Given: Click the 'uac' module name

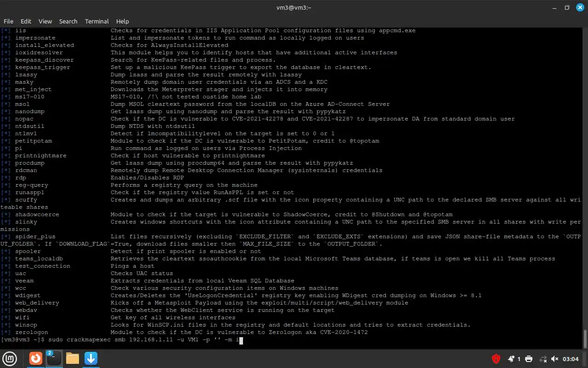Looking at the screenshot, I should pyautogui.click(x=21, y=273).
